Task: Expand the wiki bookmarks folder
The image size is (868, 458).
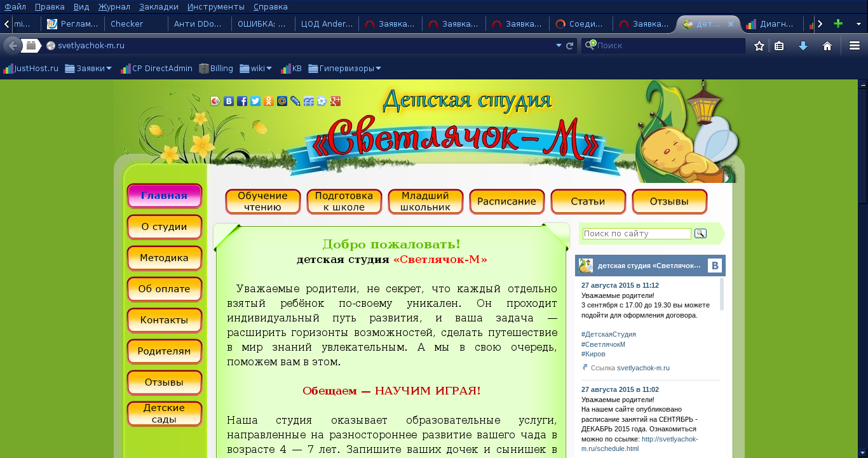Action: click(x=256, y=69)
